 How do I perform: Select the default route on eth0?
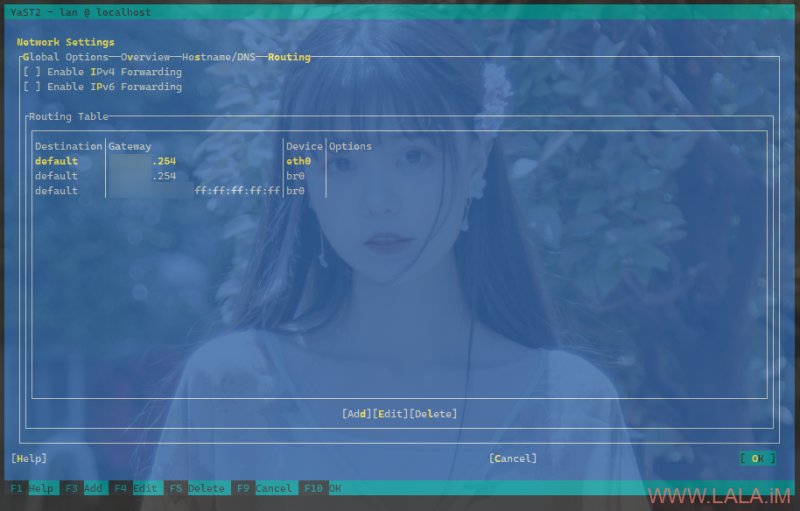pyautogui.click(x=180, y=161)
